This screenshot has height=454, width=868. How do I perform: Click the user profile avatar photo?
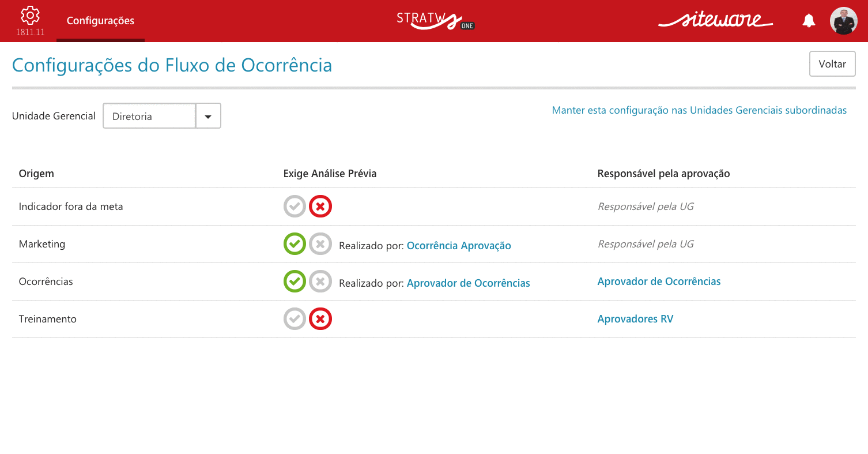click(x=843, y=21)
